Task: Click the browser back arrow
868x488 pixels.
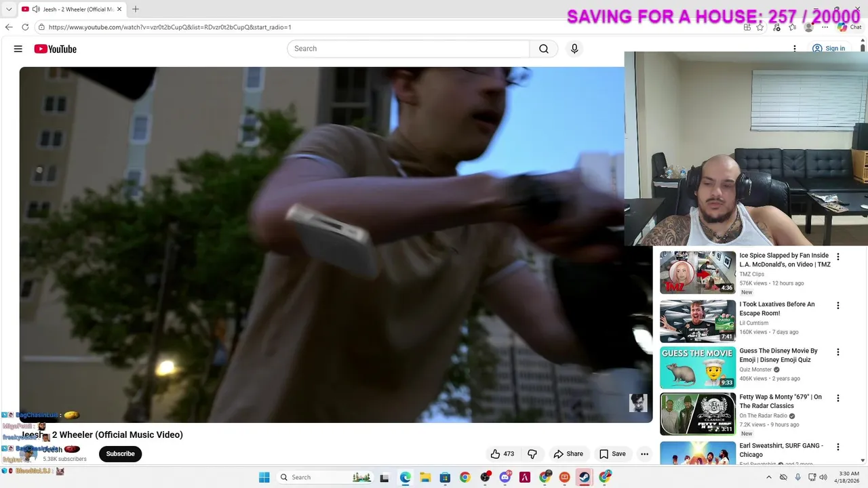Action: point(9,27)
